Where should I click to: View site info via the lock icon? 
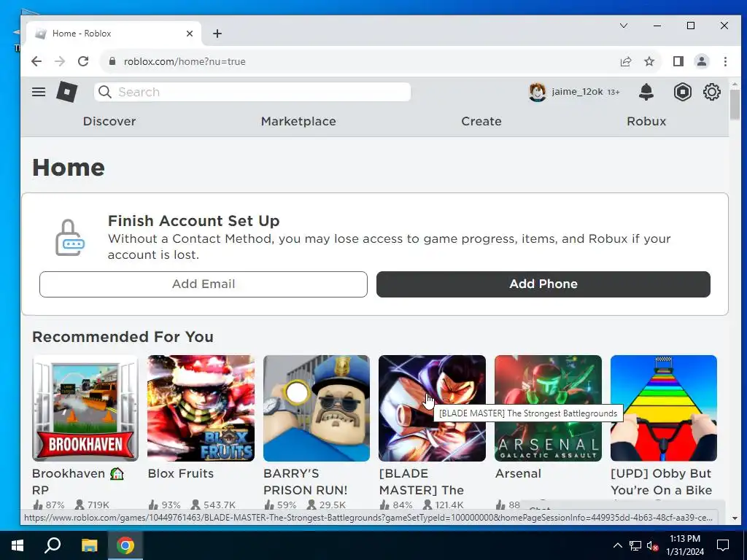coord(112,61)
